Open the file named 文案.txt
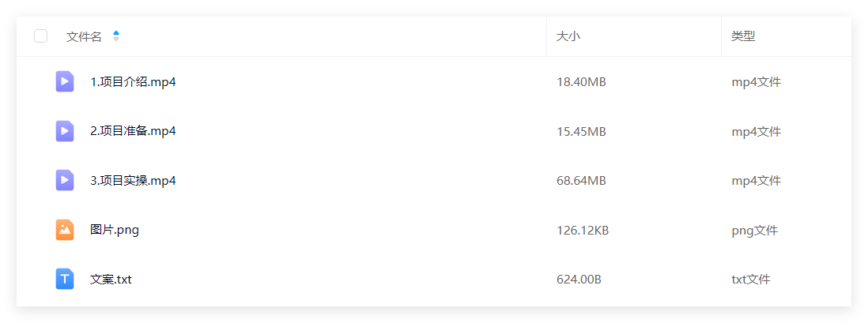The height and width of the screenshot is (323, 868). [x=111, y=280]
